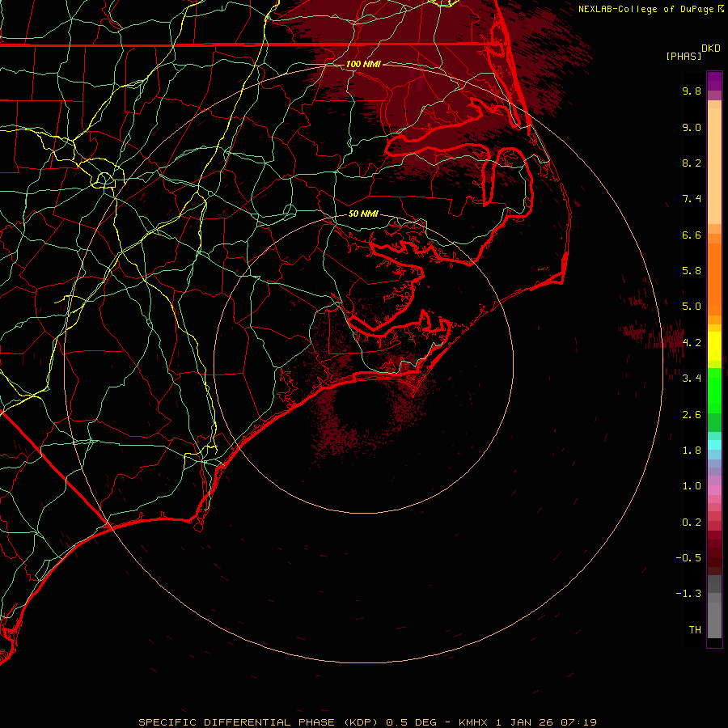This screenshot has width=728, height=728.
Task: Click the 0.2 legend value
Action: [x=692, y=523]
